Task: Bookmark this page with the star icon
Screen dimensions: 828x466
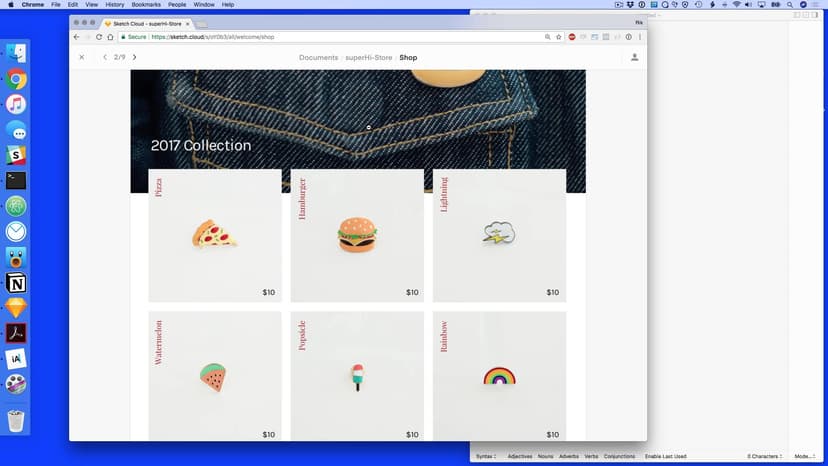Action: click(x=559, y=37)
